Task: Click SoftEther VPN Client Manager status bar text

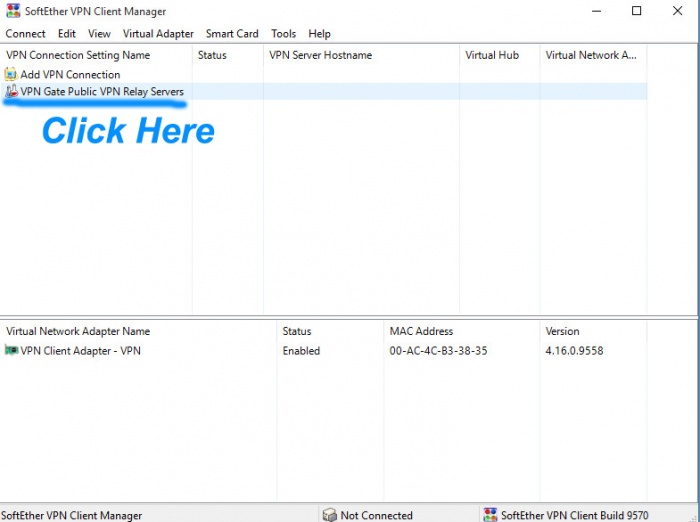Action: [x=71, y=515]
